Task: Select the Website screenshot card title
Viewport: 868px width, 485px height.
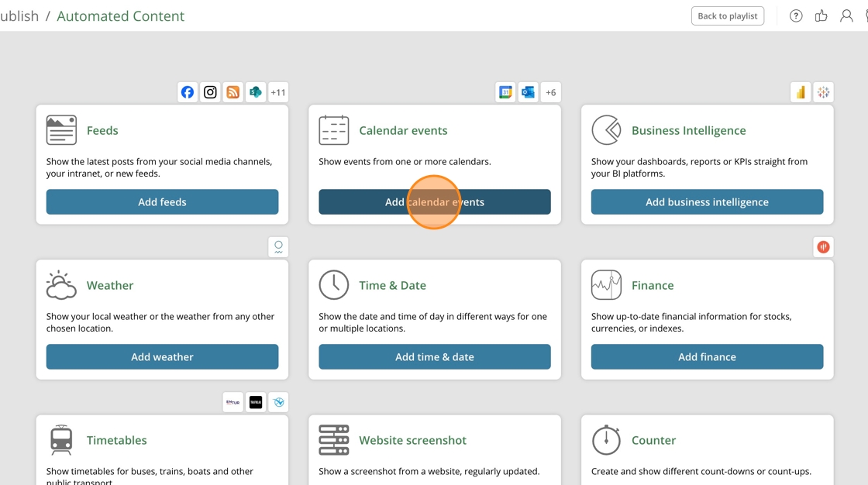Action: tap(412, 441)
